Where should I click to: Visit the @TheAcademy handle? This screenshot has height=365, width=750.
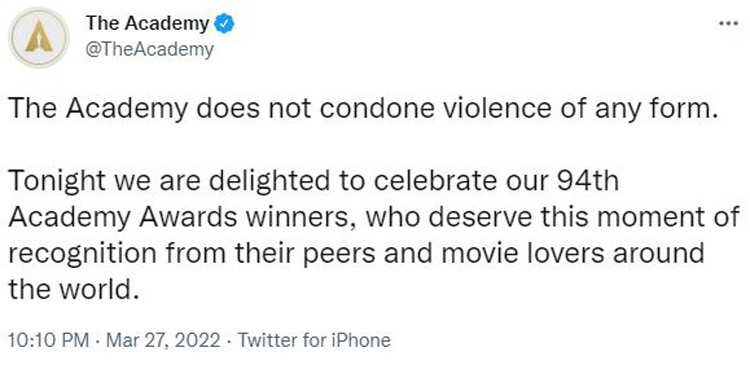click(149, 49)
